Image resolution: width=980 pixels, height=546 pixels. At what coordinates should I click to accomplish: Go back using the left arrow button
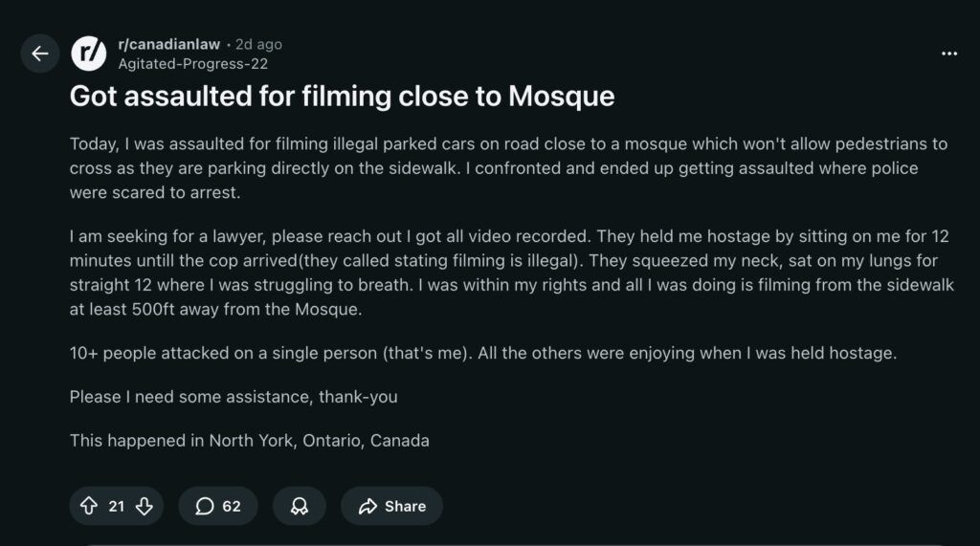[39, 54]
